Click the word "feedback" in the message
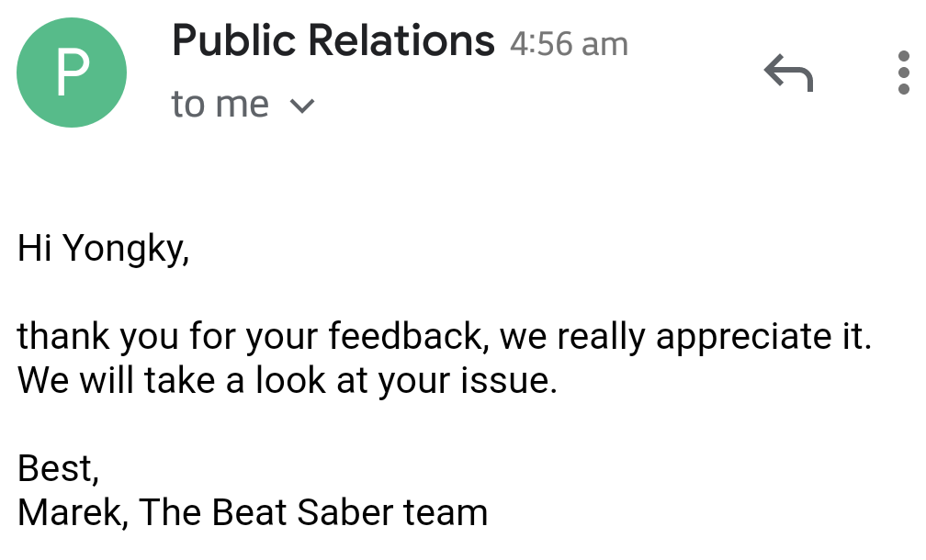Viewport: 926px width, 560px height. point(408,336)
